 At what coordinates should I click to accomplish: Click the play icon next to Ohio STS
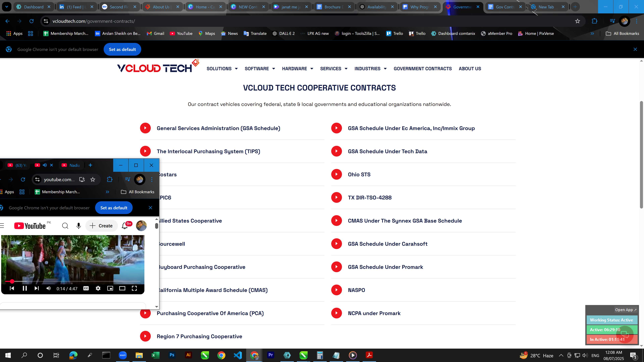pyautogui.click(x=336, y=174)
